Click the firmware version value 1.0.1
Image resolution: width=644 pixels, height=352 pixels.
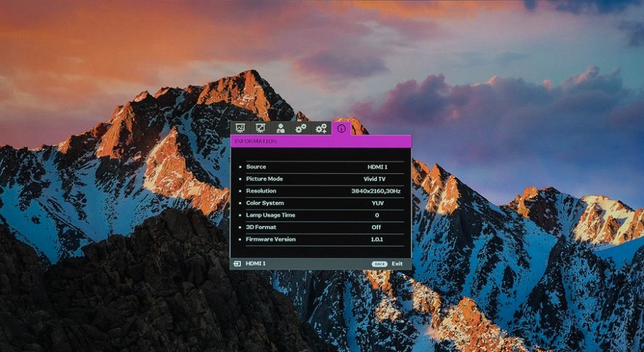377,239
